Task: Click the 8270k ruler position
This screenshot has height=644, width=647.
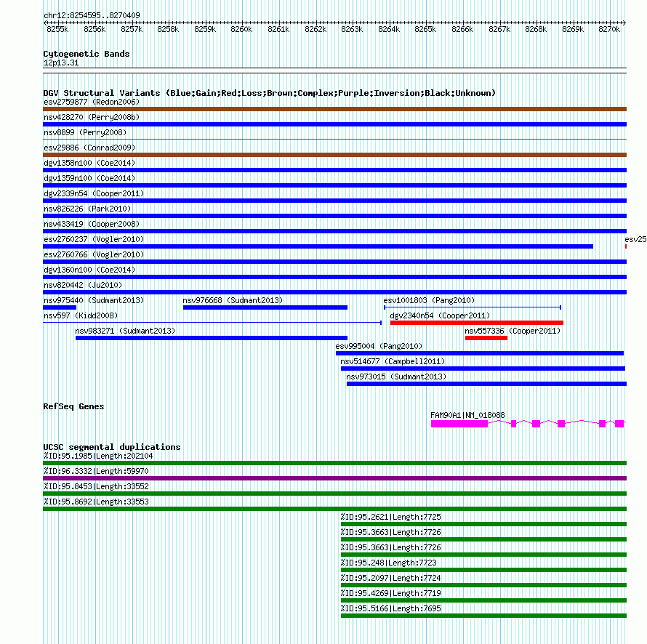Action: coord(609,29)
